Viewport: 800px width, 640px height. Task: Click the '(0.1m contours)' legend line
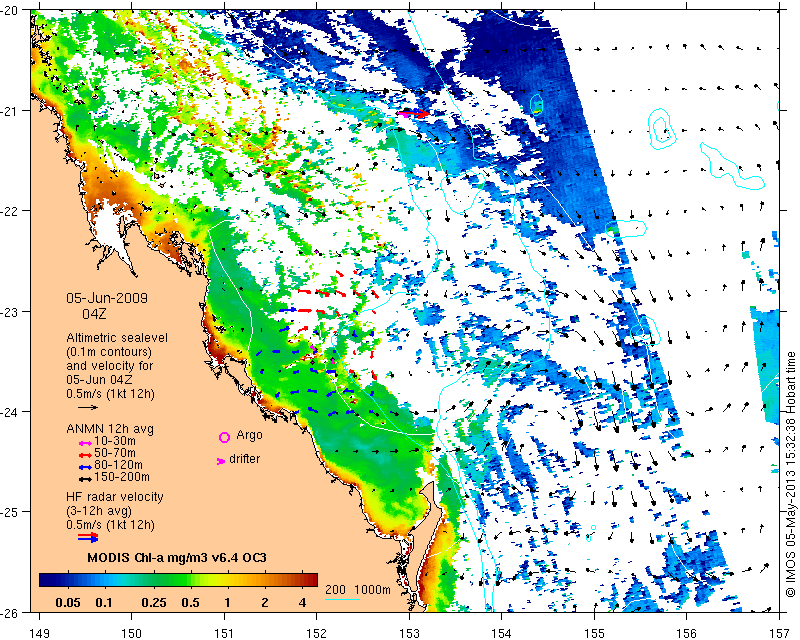[x=109, y=352]
